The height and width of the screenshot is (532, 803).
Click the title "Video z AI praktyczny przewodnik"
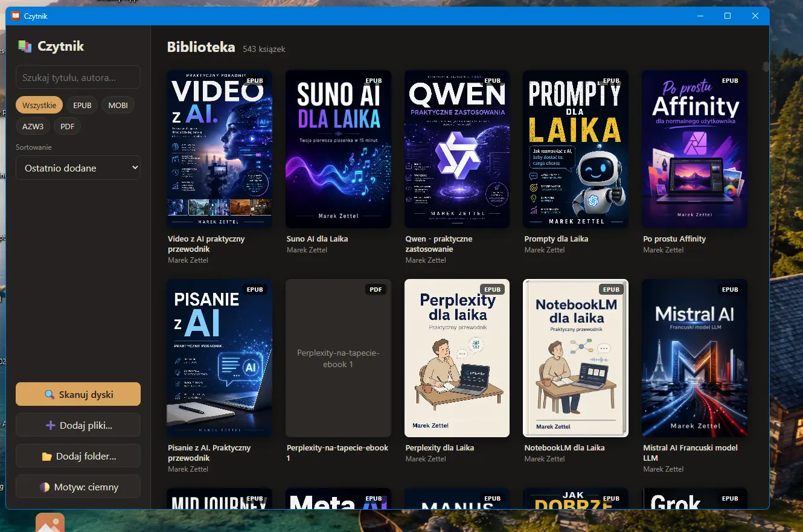pos(206,244)
